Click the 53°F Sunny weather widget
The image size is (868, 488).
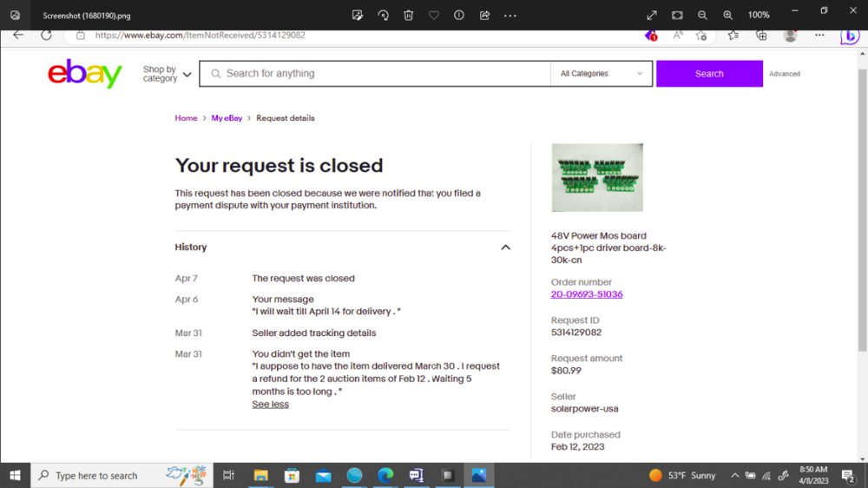682,475
